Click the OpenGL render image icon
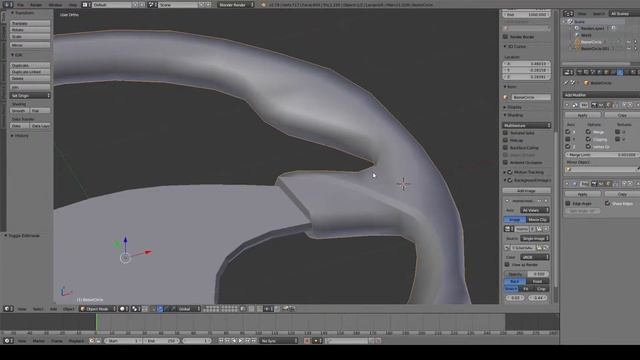 (286, 309)
